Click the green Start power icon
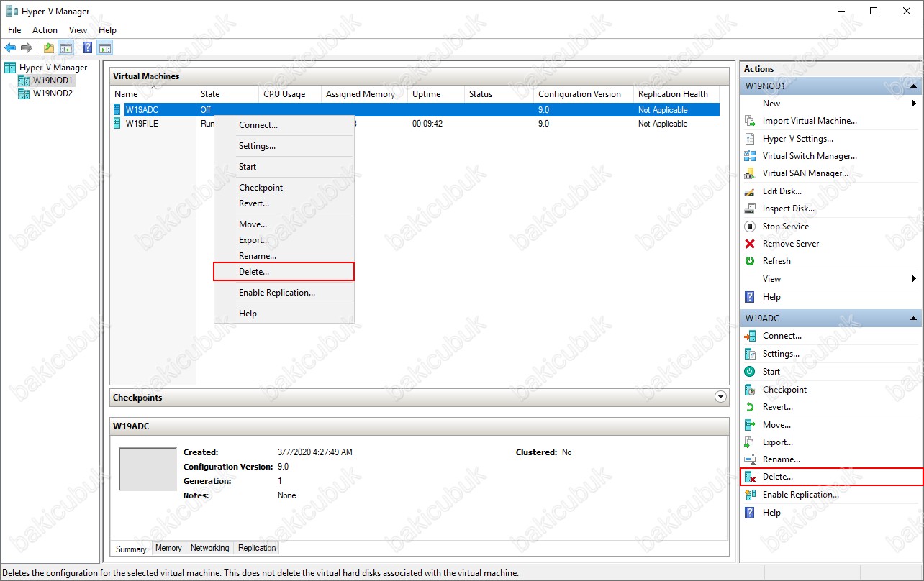 749,372
